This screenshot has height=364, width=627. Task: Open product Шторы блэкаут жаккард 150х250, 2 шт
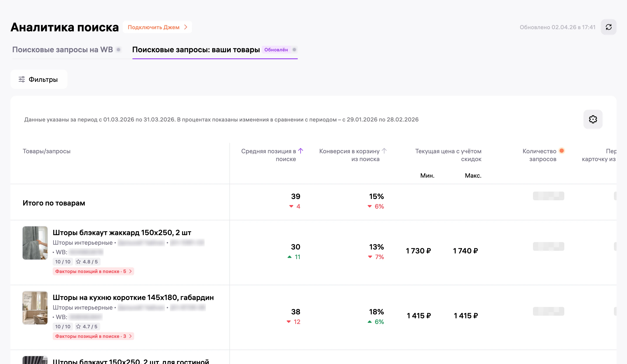(x=122, y=232)
